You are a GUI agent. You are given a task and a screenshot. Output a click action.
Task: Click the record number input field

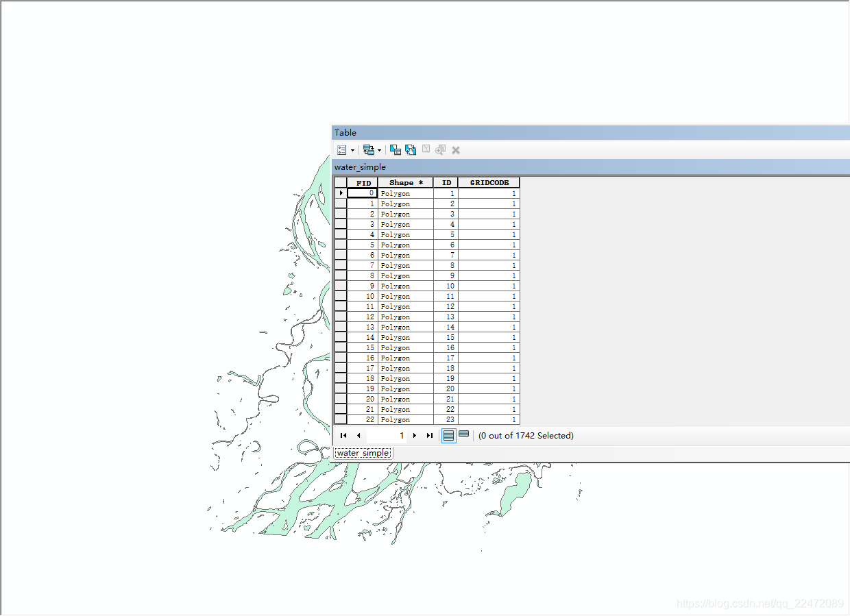coord(387,435)
